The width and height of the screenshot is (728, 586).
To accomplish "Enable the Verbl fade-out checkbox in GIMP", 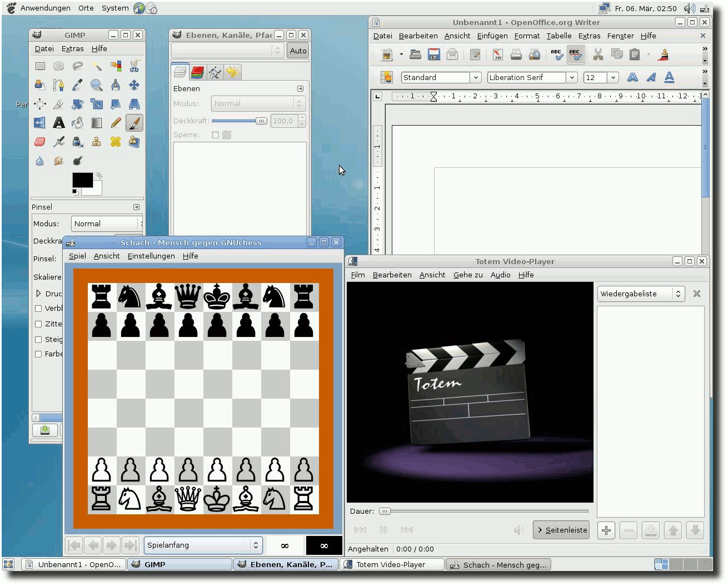I will [38, 309].
